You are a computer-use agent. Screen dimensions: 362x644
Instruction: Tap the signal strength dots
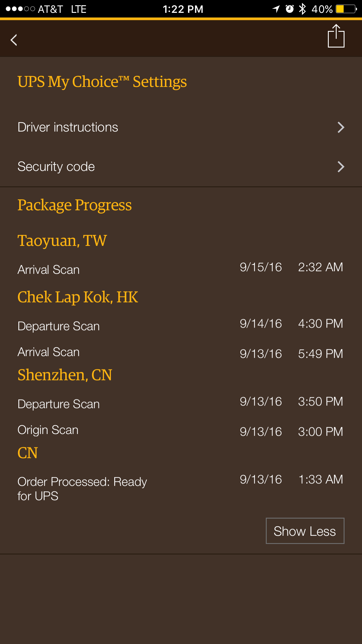(20, 9)
